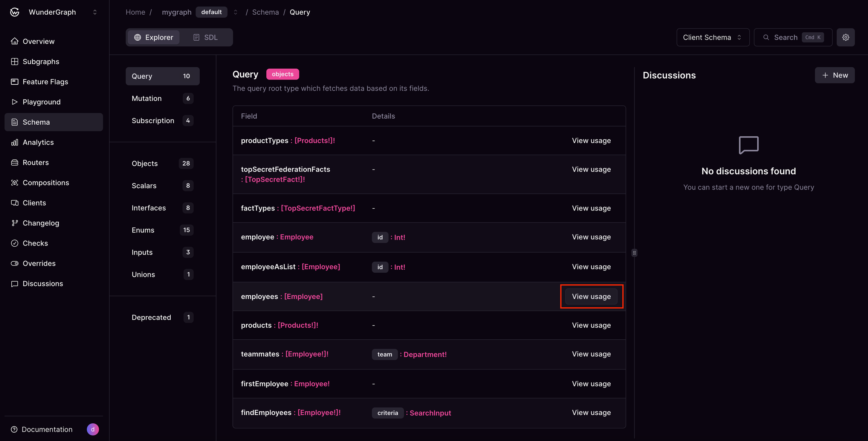Click the Routers server icon
This screenshot has width=868, height=441.
pyautogui.click(x=15, y=162)
